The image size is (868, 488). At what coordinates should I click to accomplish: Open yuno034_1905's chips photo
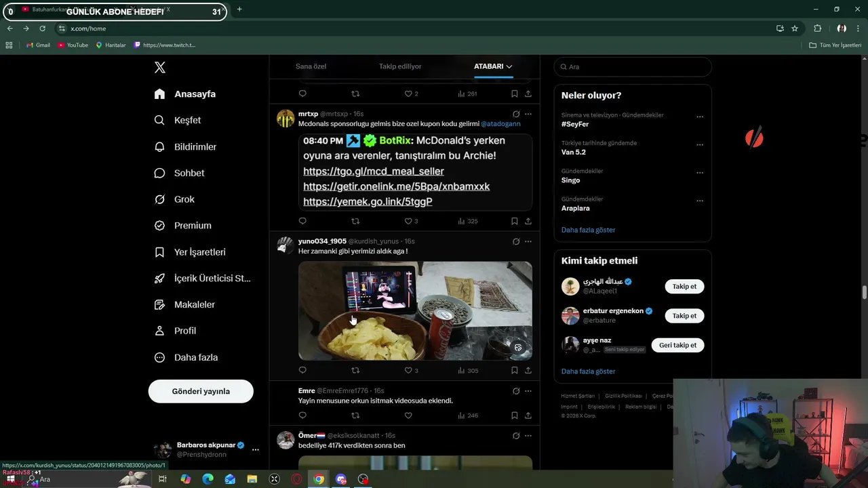415,310
